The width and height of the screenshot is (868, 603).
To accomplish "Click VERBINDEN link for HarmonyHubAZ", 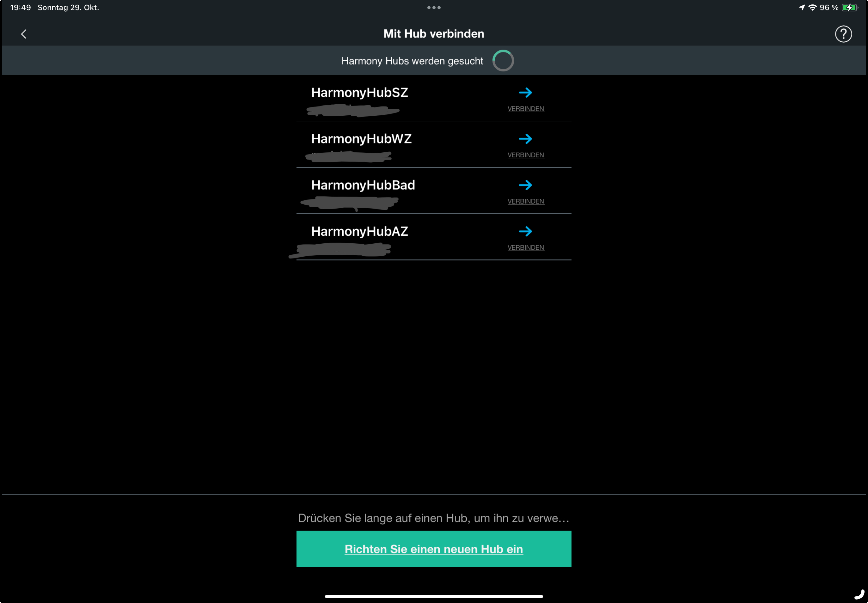I will [x=526, y=247].
